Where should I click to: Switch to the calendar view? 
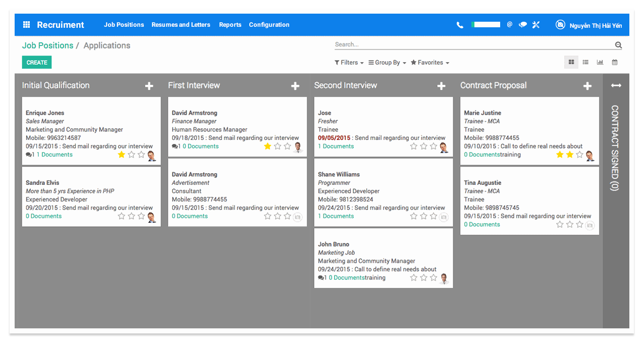pyautogui.click(x=614, y=62)
